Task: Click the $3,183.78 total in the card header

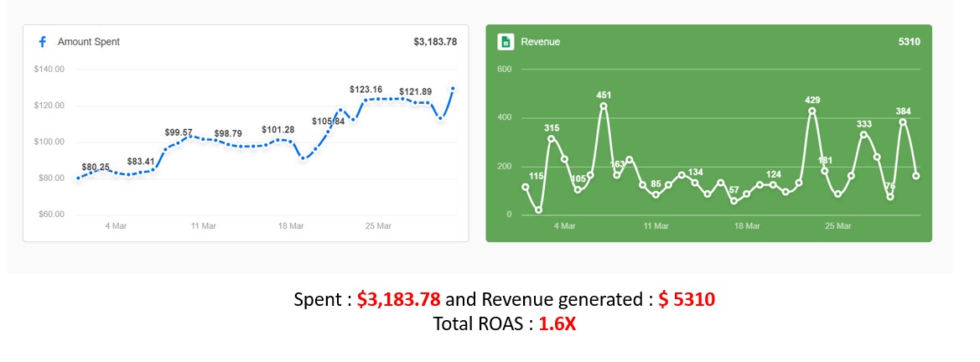Action: click(435, 42)
